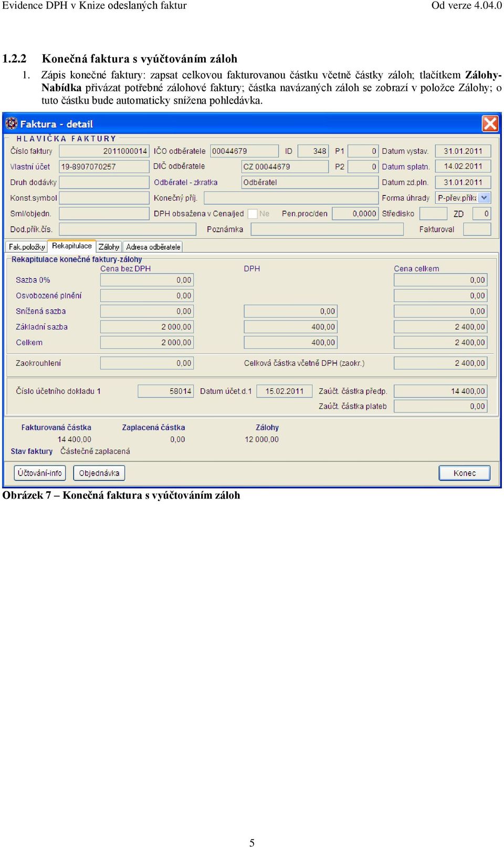Click the Poznámka field
This screenshot has height=847, width=504.
coord(327,229)
